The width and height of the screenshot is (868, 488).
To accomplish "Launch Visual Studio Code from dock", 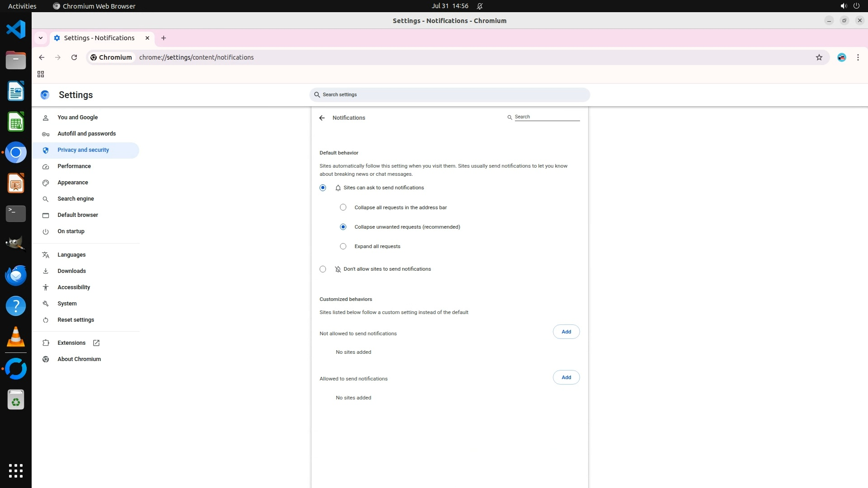I will point(16,30).
